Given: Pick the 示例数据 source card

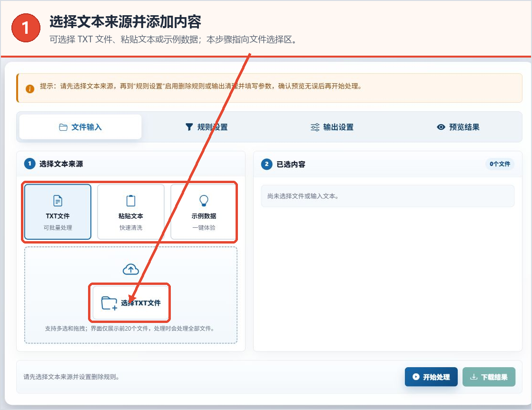Looking at the screenshot, I should point(204,212).
